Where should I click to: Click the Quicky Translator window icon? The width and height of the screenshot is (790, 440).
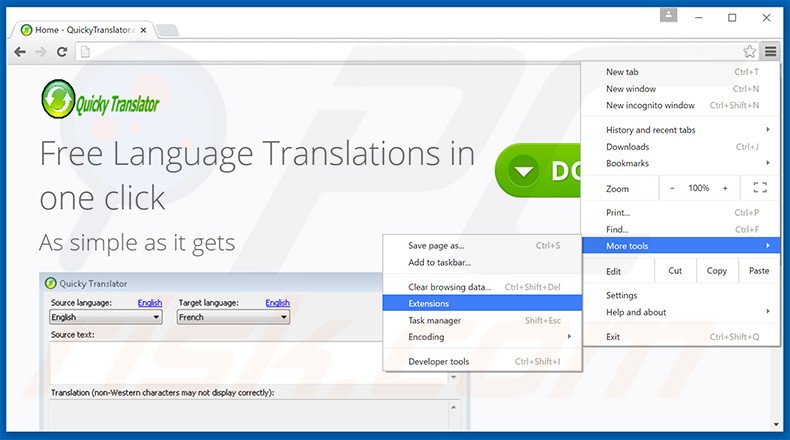(50, 283)
